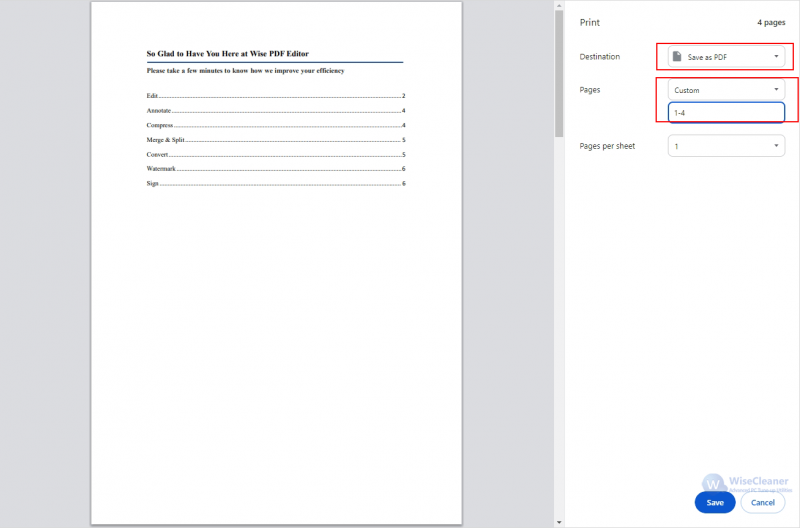The width and height of the screenshot is (800, 528).
Task: Open the Pages per sheet dropdown
Action: click(x=726, y=146)
